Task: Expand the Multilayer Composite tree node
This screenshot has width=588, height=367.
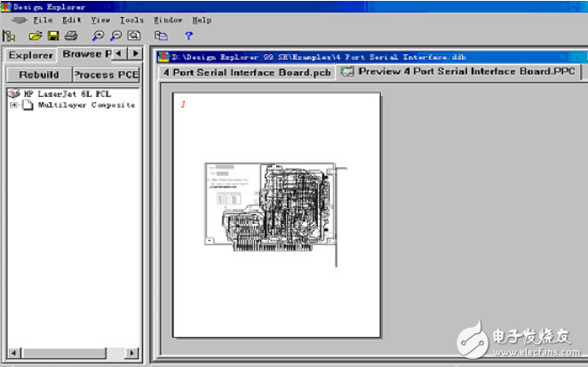Action: pos(13,105)
